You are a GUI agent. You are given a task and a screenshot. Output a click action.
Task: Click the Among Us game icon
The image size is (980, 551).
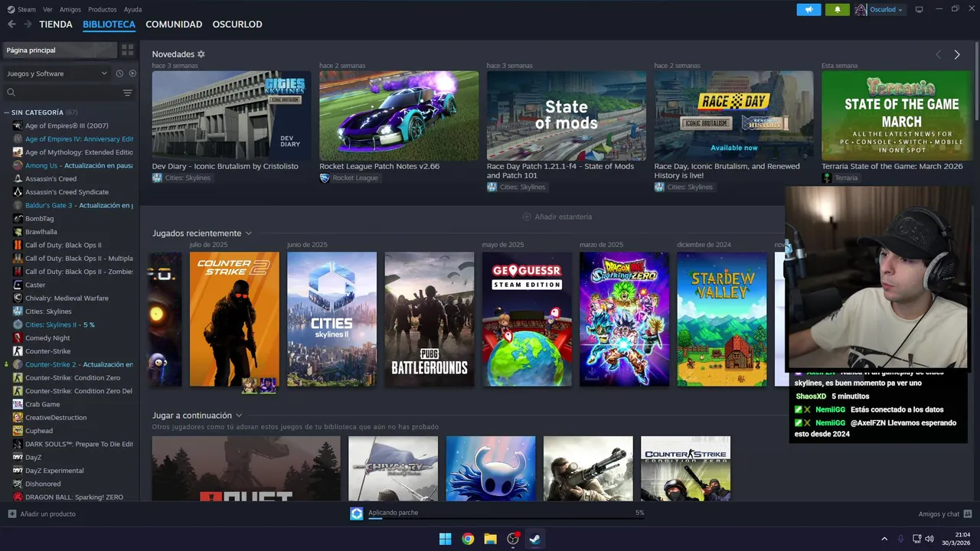coord(18,165)
